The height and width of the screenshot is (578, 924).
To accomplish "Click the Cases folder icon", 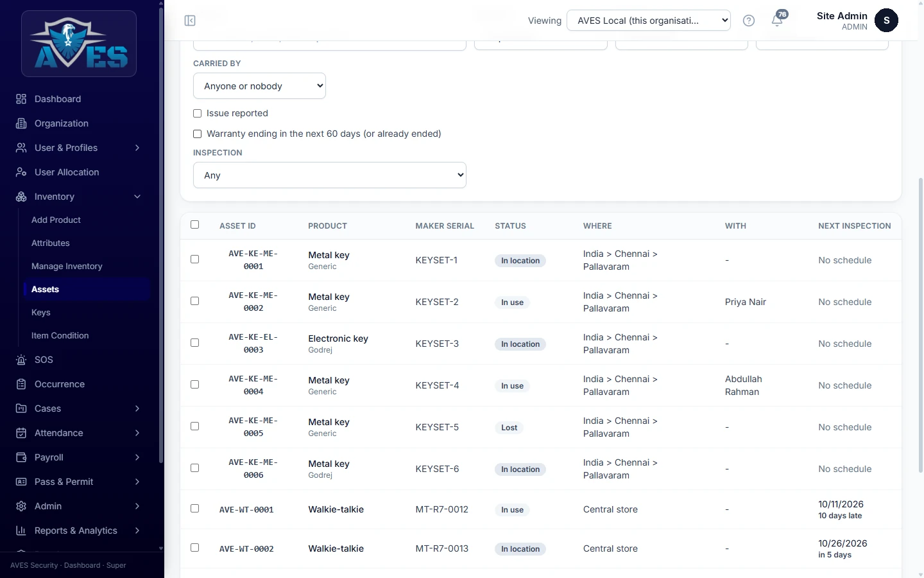I will (x=21, y=408).
